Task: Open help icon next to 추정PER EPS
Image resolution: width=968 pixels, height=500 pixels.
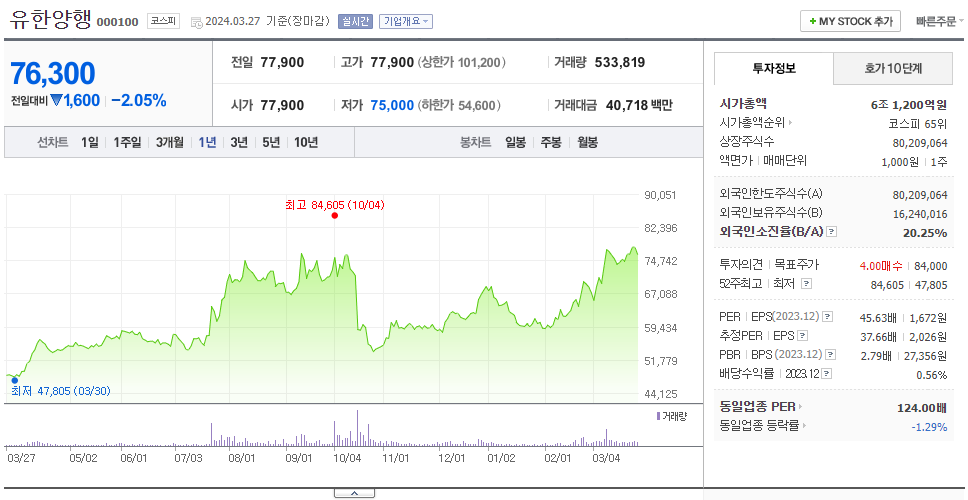Action: click(x=803, y=336)
